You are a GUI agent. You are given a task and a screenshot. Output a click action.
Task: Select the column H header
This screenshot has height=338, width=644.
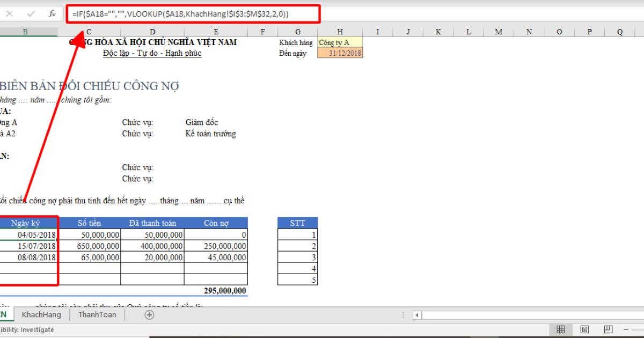coord(340,31)
